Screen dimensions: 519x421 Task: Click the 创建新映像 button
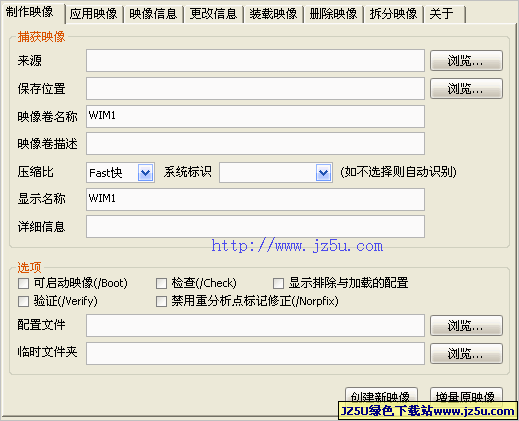[381, 395]
